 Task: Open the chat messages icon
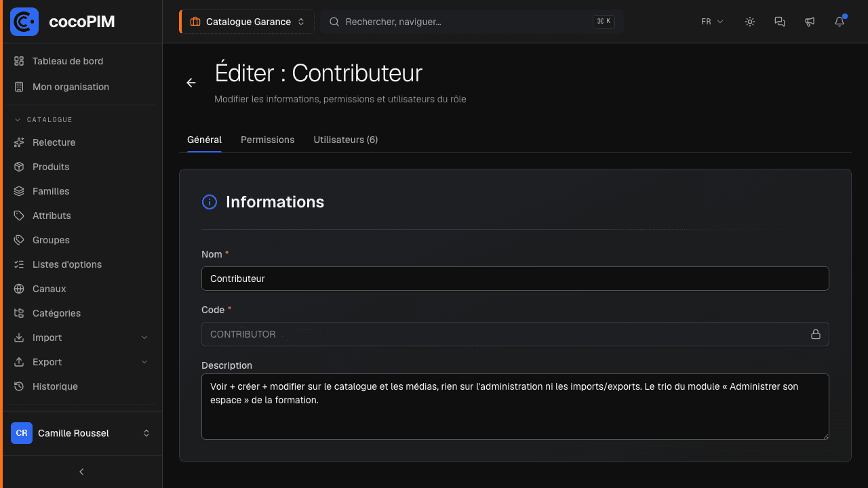coord(780,22)
